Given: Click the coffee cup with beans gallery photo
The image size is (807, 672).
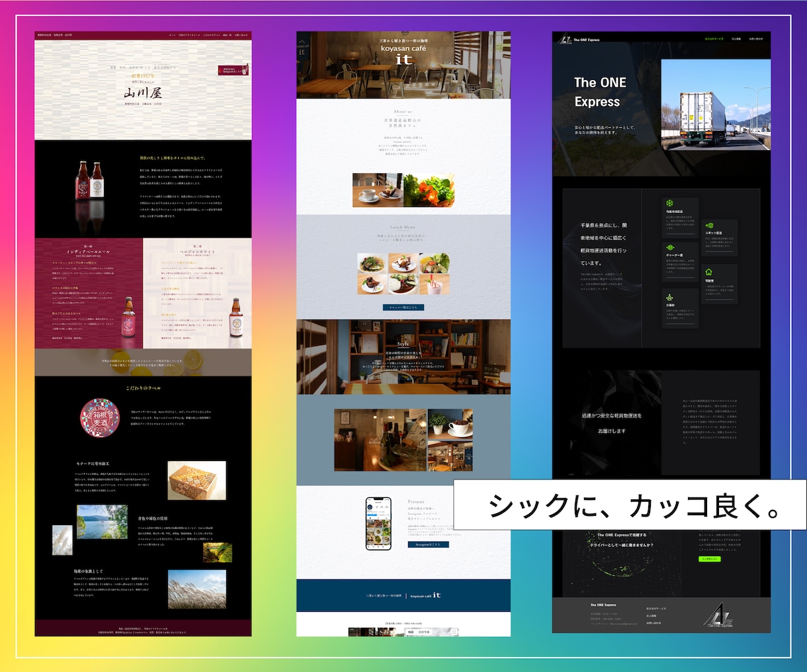Looking at the screenshot, I should [x=450, y=424].
